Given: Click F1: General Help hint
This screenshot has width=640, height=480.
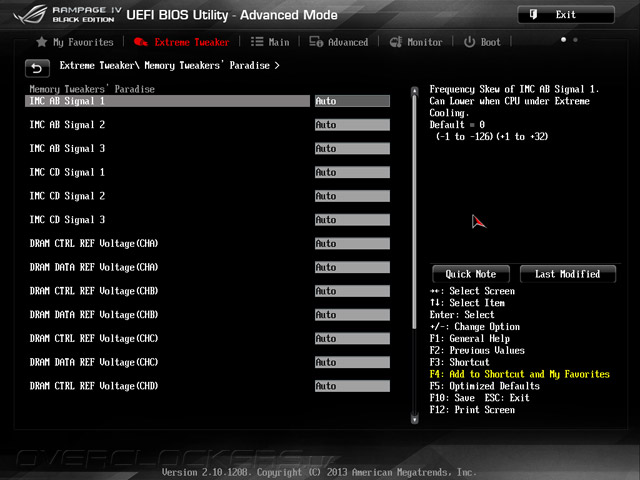Looking at the screenshot, I should point(469,339).
